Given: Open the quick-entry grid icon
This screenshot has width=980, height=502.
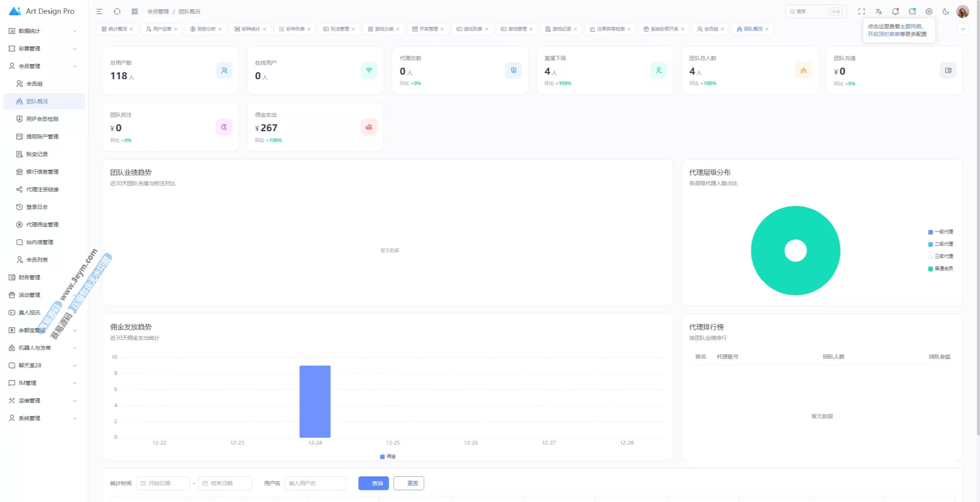Looking at the screenshot, I should pyautogui.click(x=135, y=11).
